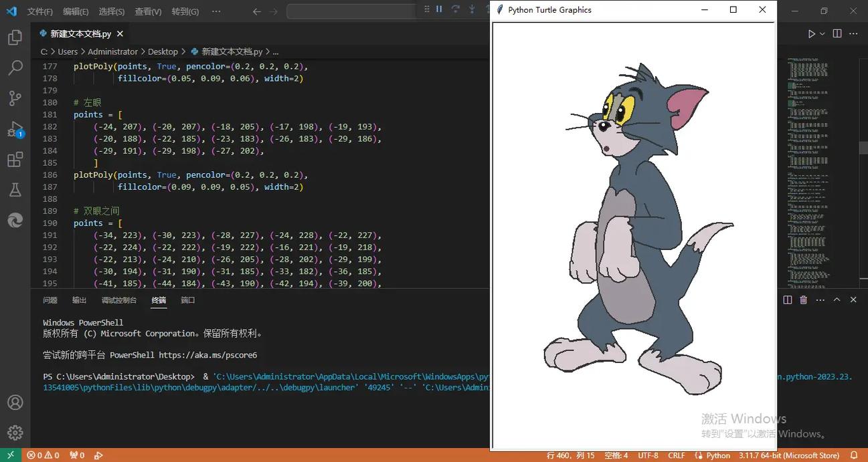Step over in debug toolbar
Image resolution: width=868 pixels, height=462 pixels.
(456, 9)
